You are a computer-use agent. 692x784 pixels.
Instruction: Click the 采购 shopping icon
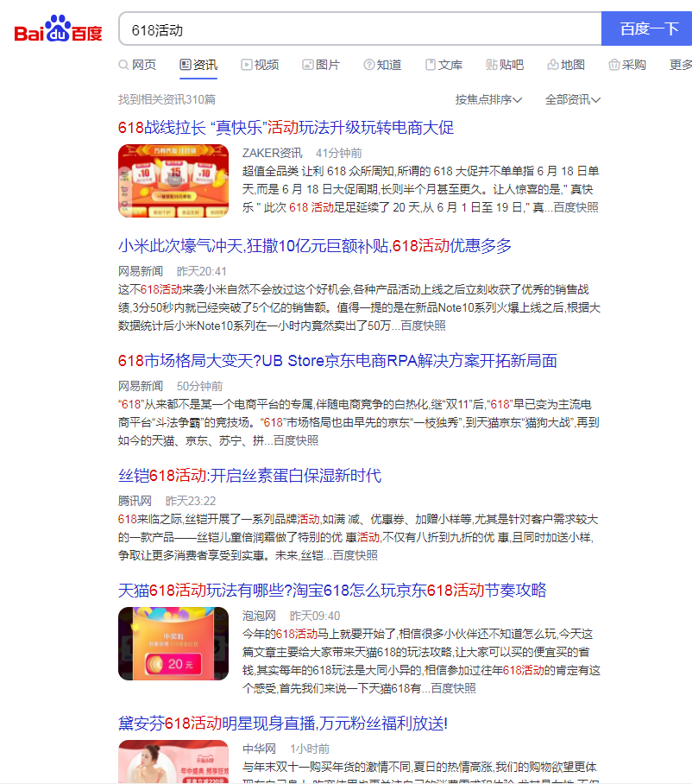click(614, 65)
